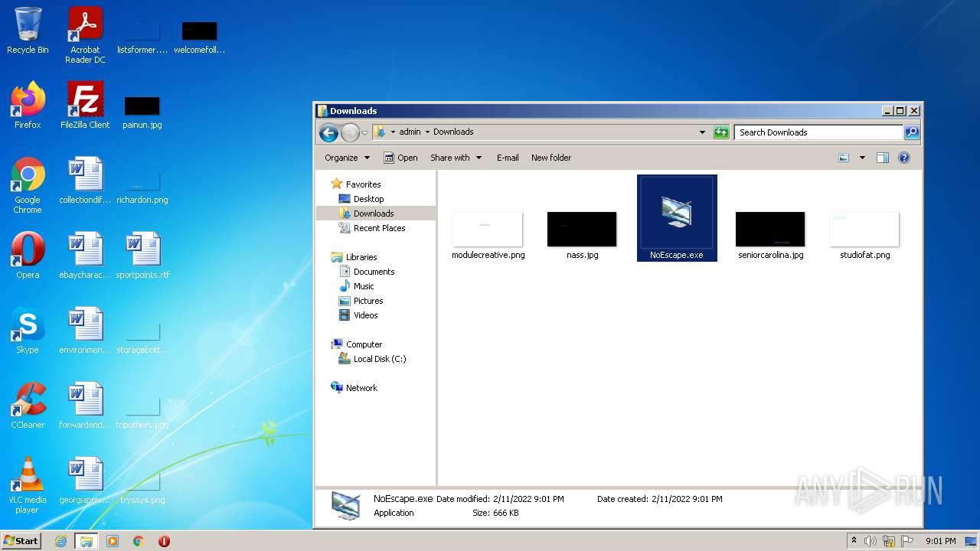Open the volume speaker tray icon

pyautogui.click(x=871, y=541)
